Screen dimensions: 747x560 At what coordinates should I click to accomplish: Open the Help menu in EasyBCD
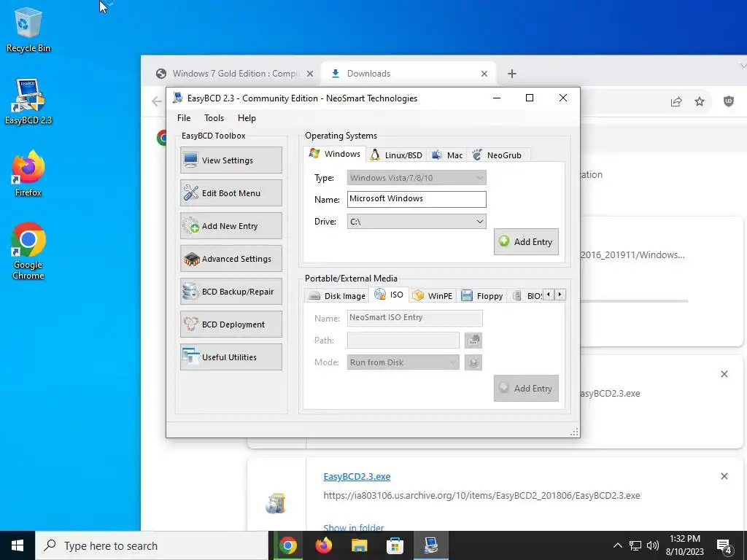(x=247, y=118)
